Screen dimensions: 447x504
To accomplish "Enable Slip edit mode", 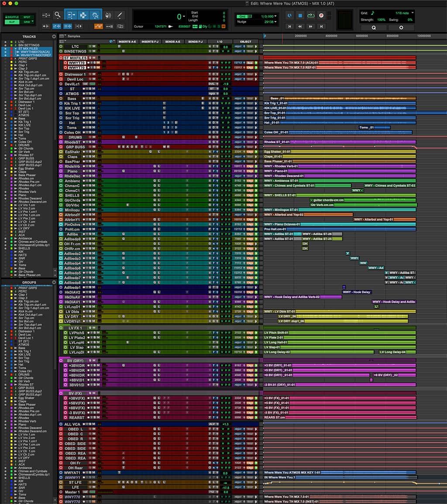I will (x=12, y=22).
